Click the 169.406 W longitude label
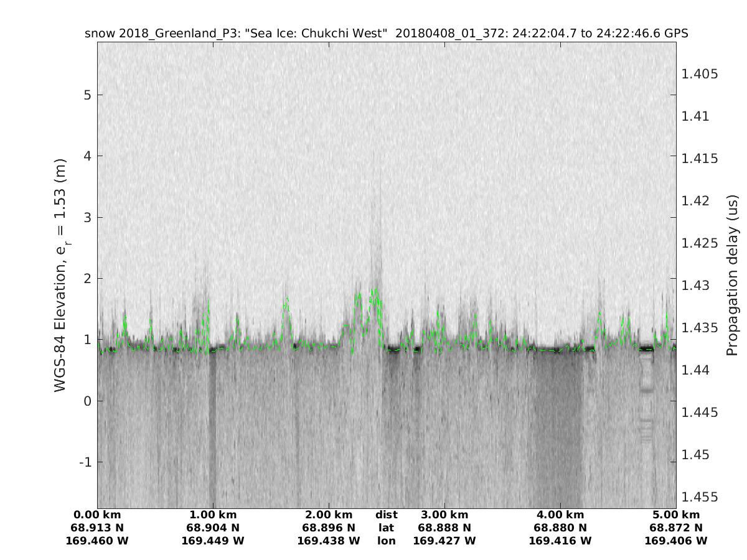The height and width of the screenshot is (560, 747). pyautogui.click(x=676, y=541)
